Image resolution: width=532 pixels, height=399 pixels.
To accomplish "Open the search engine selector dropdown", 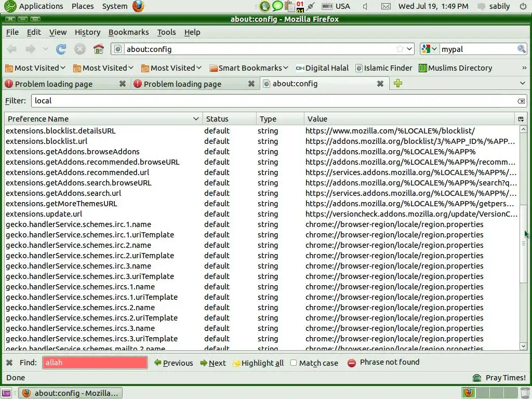I will pos(429,49).
